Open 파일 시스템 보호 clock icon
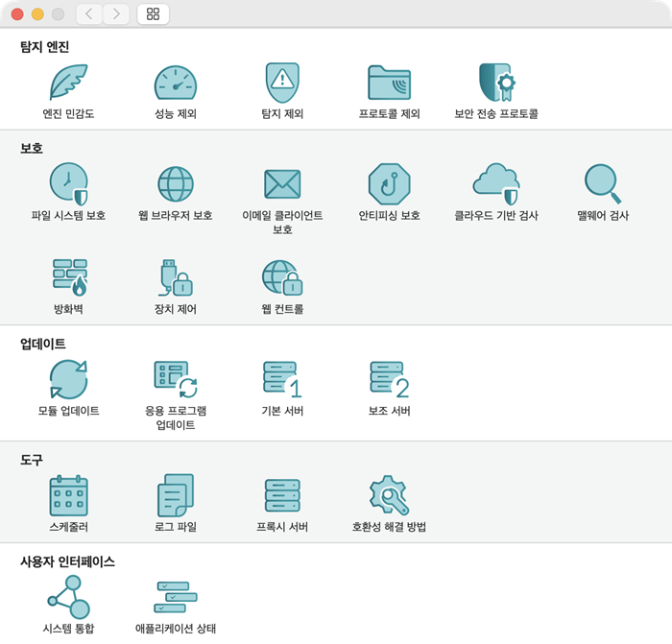 (68, 184)
